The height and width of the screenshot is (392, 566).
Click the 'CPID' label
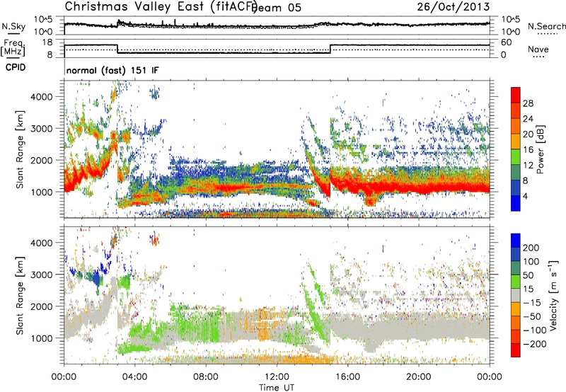(x=16, y=67)
